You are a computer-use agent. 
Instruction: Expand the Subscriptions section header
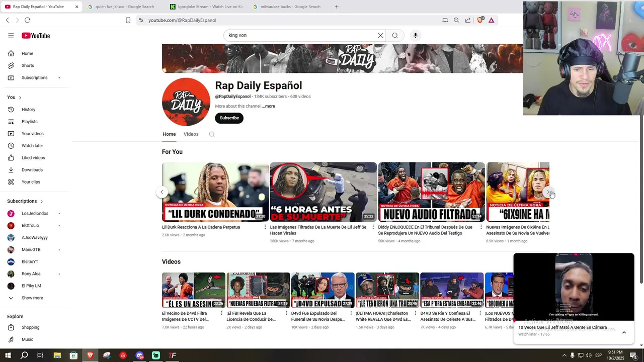25,201
